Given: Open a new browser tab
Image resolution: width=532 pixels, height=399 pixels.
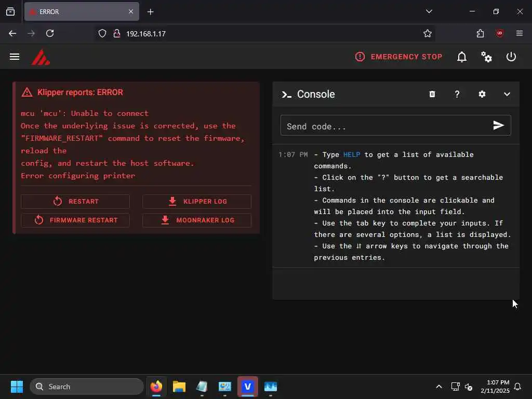Looking at the screenshot, I should pyautogui.click(x=150, y=12).
